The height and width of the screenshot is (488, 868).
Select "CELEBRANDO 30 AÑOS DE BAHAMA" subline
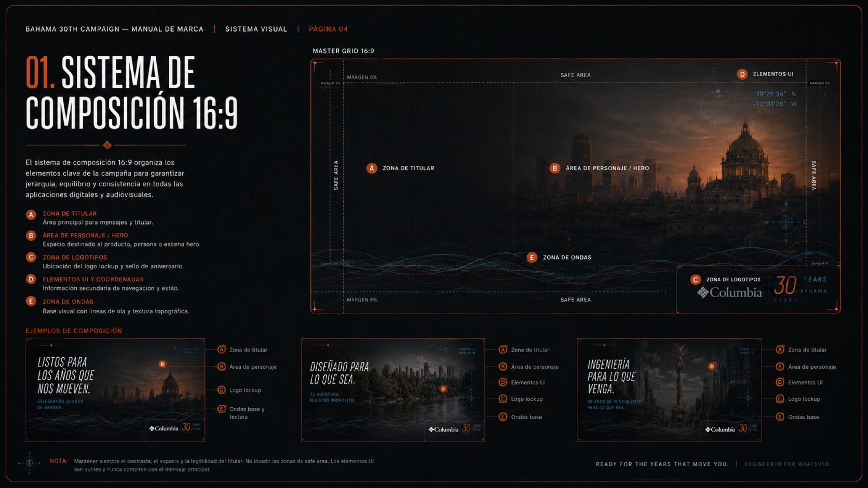coord(60,404)
